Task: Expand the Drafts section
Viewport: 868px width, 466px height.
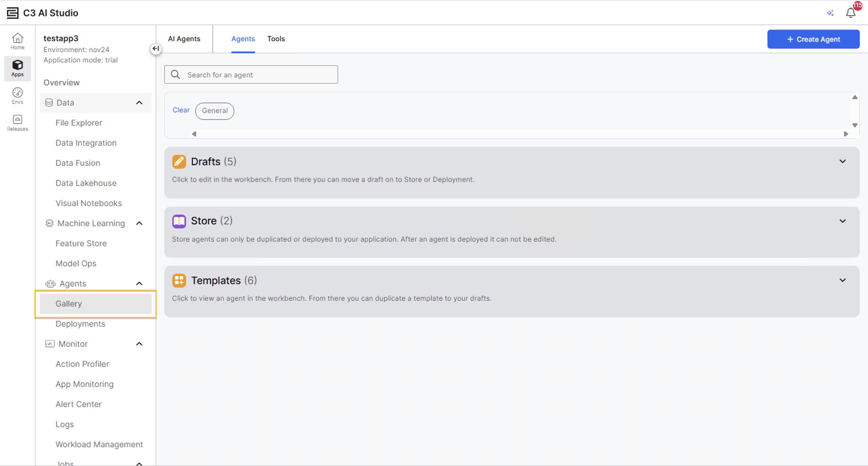Action: 842,161
